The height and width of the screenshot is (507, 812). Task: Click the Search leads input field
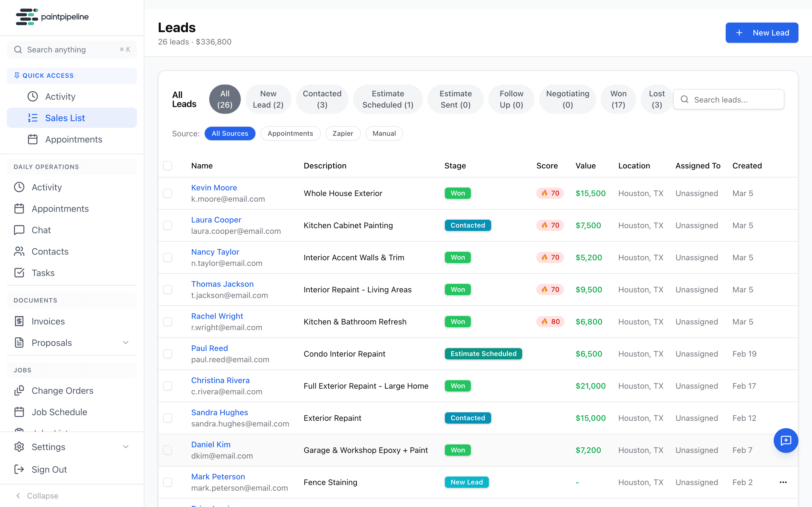729,99
